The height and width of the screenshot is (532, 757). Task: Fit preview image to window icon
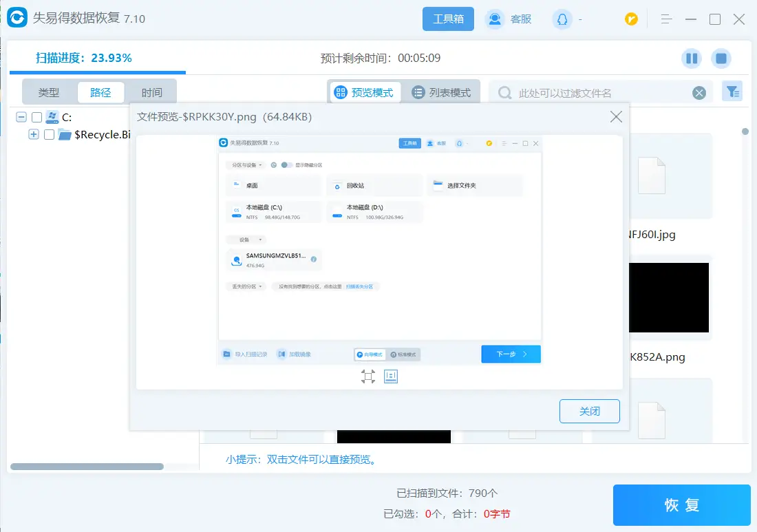pyautogui.click(x=368, y=376)
